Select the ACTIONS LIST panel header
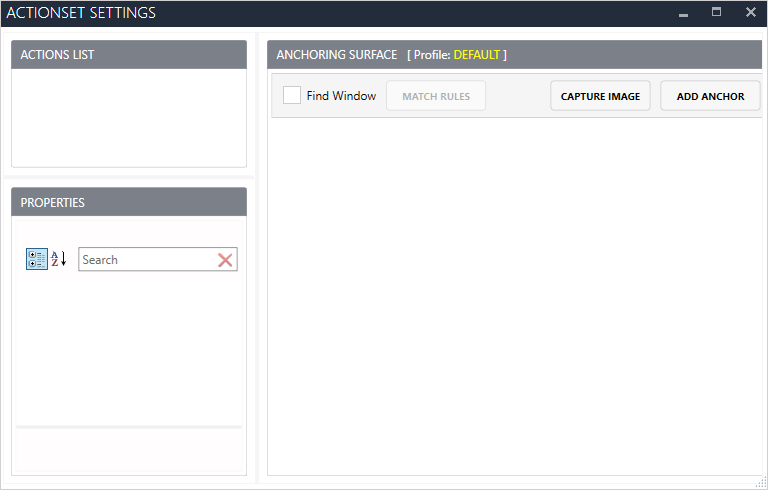The height and width of the screenshot is (500, 772). (x=128, y=55)
